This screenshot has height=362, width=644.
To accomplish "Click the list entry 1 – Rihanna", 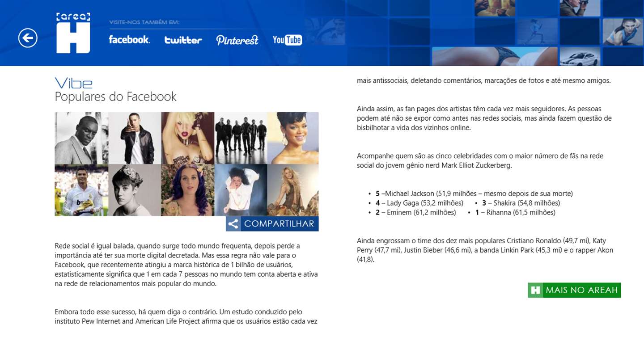I will (x=515, y=212).
